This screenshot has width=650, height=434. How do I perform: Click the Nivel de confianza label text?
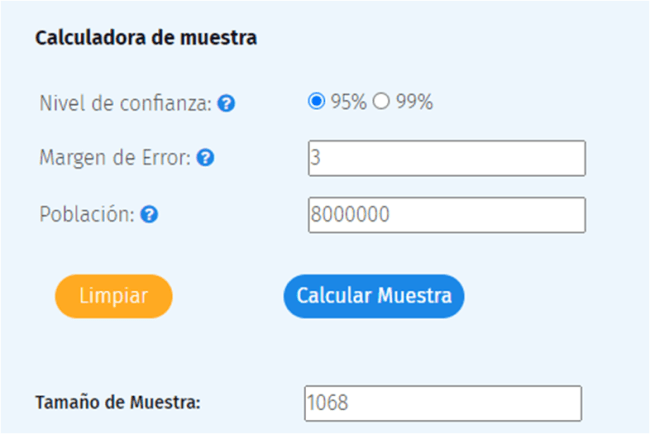125,103
